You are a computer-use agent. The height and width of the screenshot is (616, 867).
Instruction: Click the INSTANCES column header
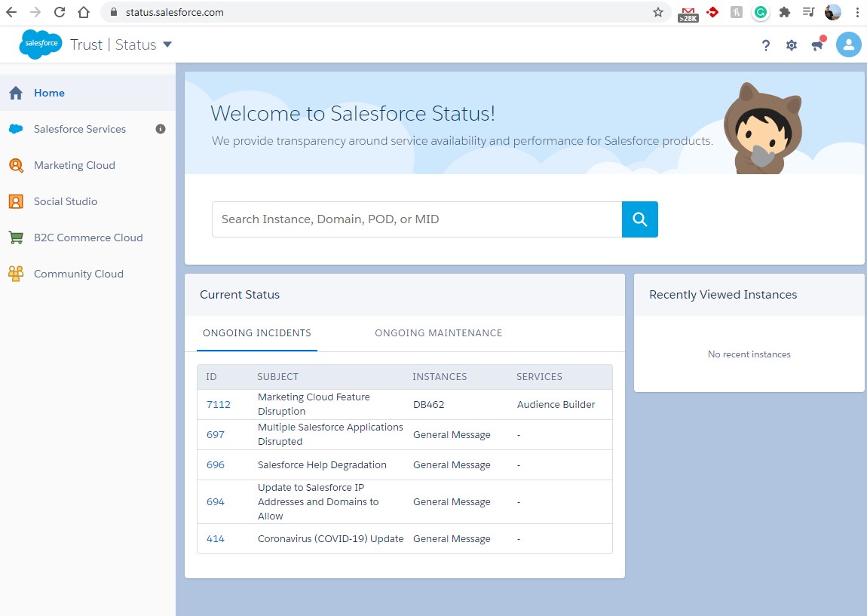tap(440, 376)
